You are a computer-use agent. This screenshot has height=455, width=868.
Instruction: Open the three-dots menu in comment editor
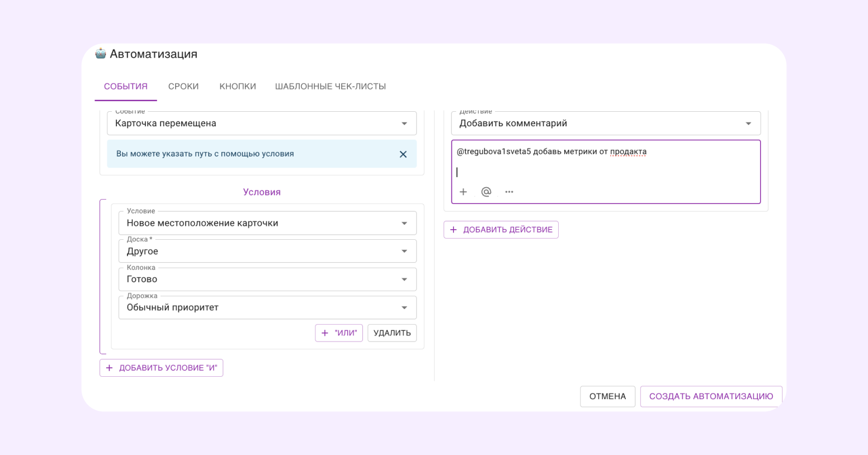click(x=509, y=192)
